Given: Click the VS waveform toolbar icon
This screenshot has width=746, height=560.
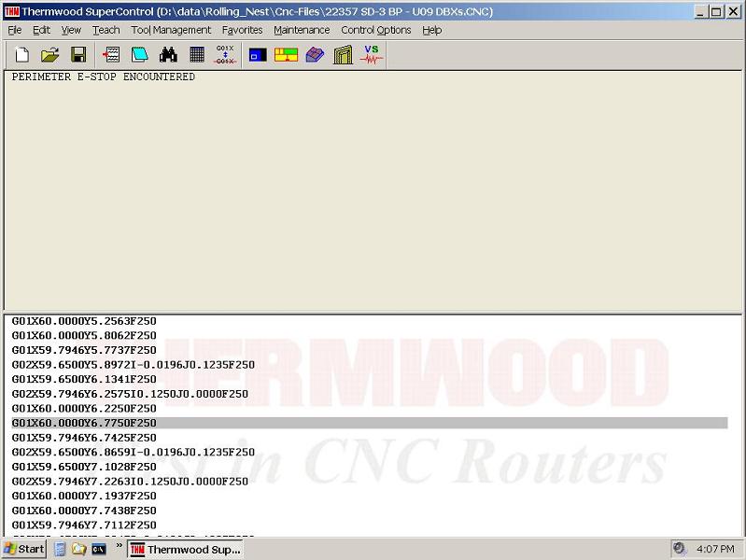Looking at the screenshot, I should click(x=372, y=55).
